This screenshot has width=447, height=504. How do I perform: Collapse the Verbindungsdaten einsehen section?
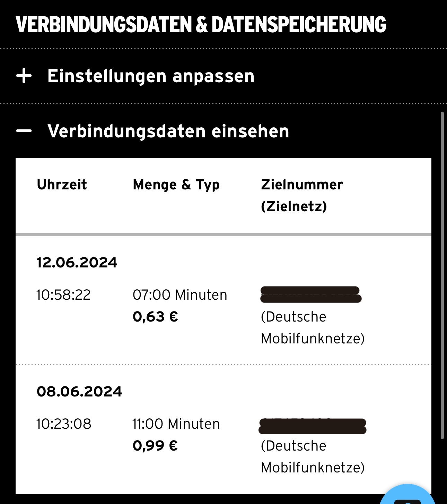(168, 131)
